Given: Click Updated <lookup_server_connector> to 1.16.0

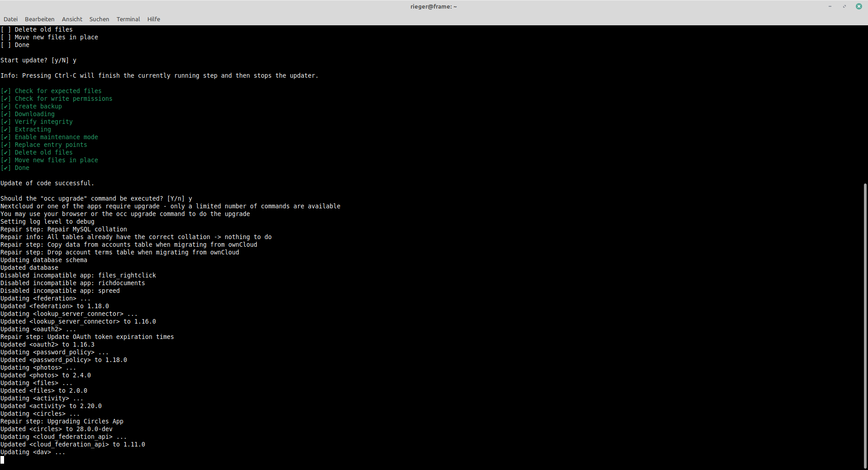Looking at the screenshot, I should [x=78, y=321].
